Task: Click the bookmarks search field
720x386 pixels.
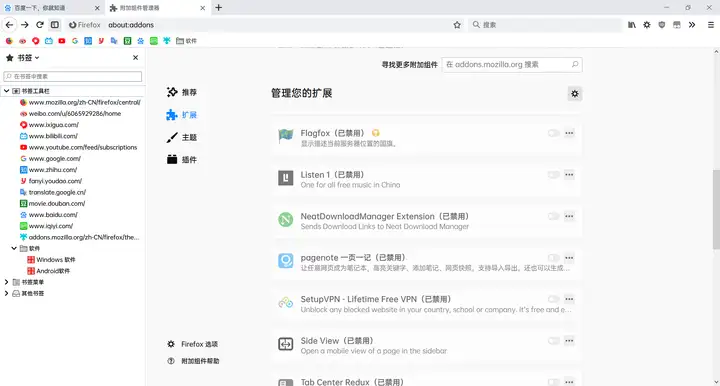Action: [x=73, y=76]
